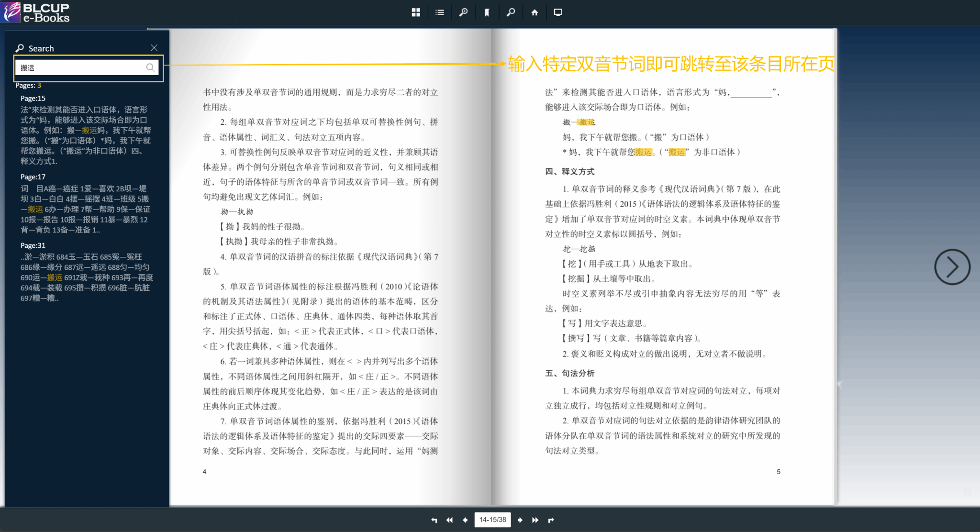The height and width of the screenshot is (532, 980).
Task: Toggle the search panel from toolbar
Action: (x=511, y=12)
